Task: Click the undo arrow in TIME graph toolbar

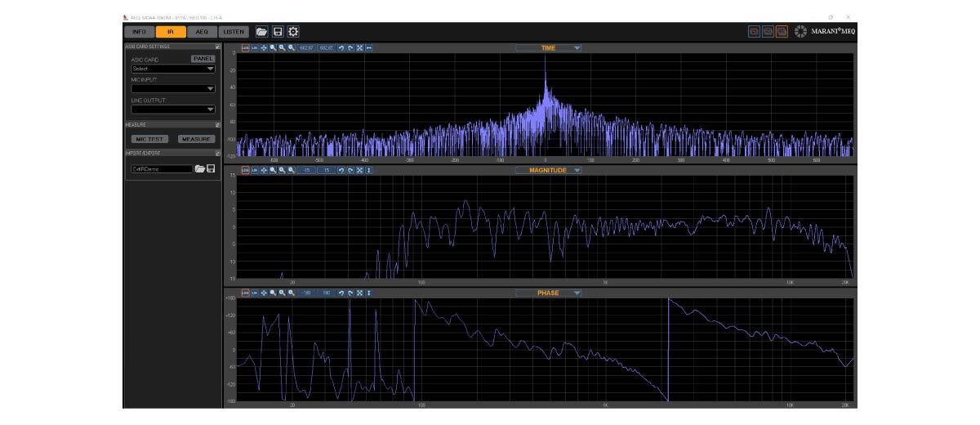Action: pyautogui.click(x=341, y=48)
